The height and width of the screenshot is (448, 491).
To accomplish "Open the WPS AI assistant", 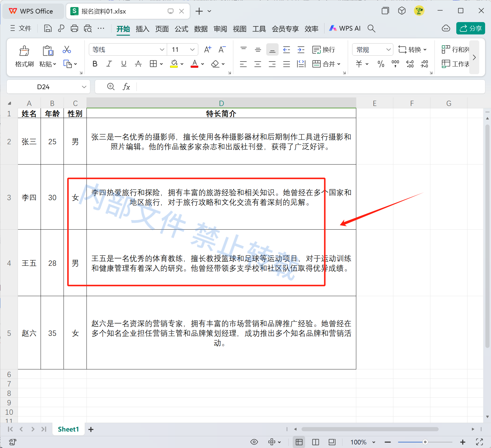I will coord(344,28).
